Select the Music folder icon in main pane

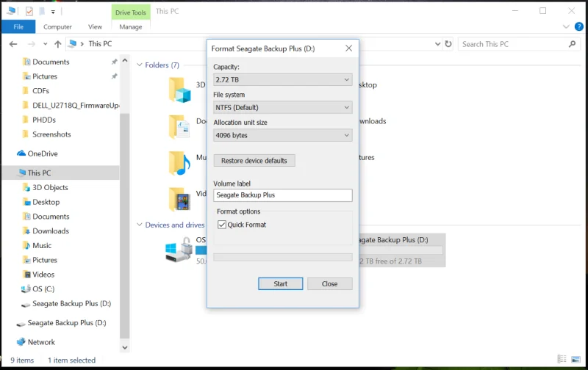[180, 163]
